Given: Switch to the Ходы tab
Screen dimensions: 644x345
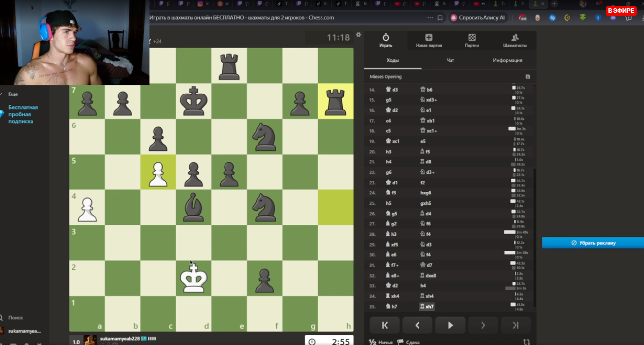Looking at the screenshot, I should (x=393, y=60).
